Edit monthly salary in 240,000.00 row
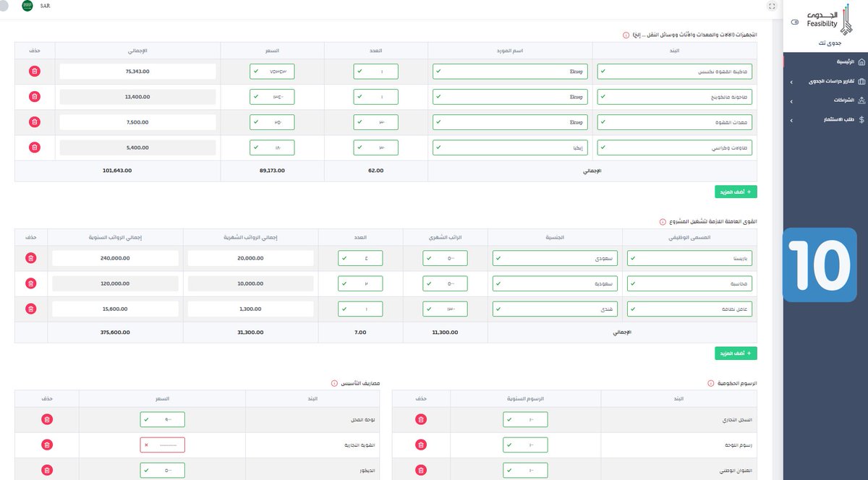 click(445, 258)
